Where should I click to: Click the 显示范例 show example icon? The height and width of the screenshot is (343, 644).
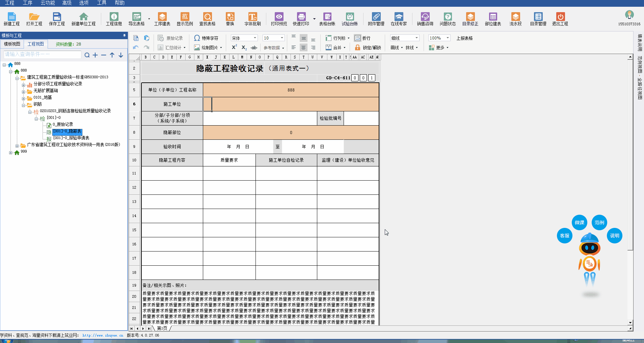(x=185, y=19)
